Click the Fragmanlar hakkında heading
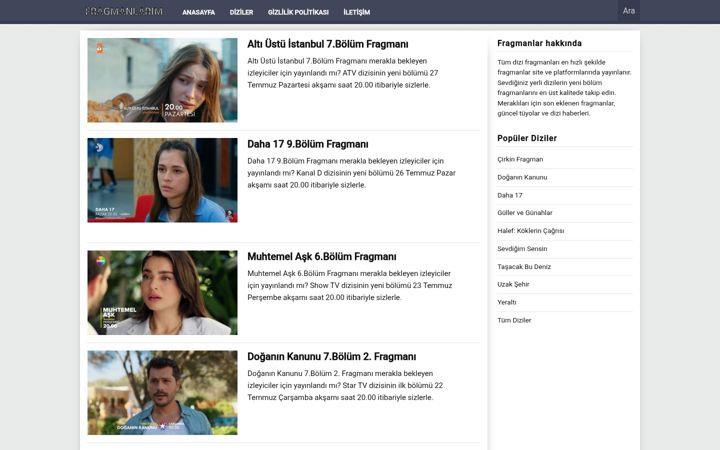The width and height of the screenshot is (720, 450). click(x=540, y=43)
